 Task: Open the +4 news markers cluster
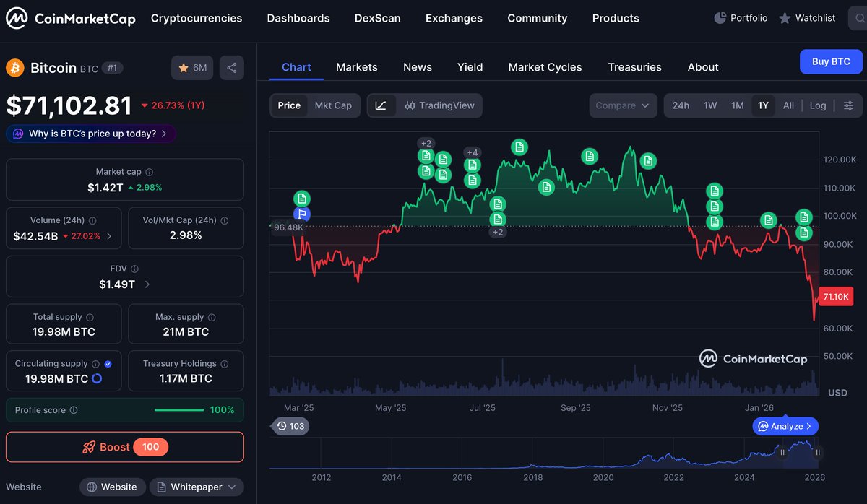click(x=473, y=152)
